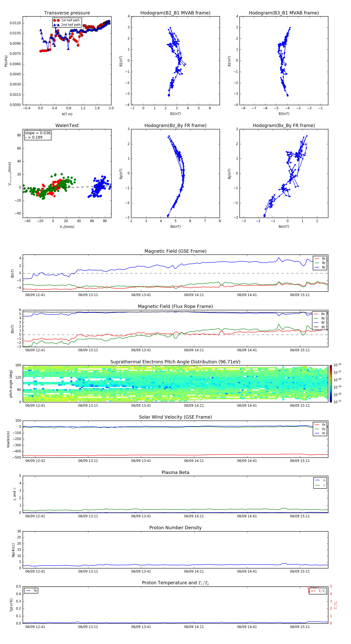Select "Vx" in the solar wind legend
The image size is (351, 644).
click(x=320, y=424)
